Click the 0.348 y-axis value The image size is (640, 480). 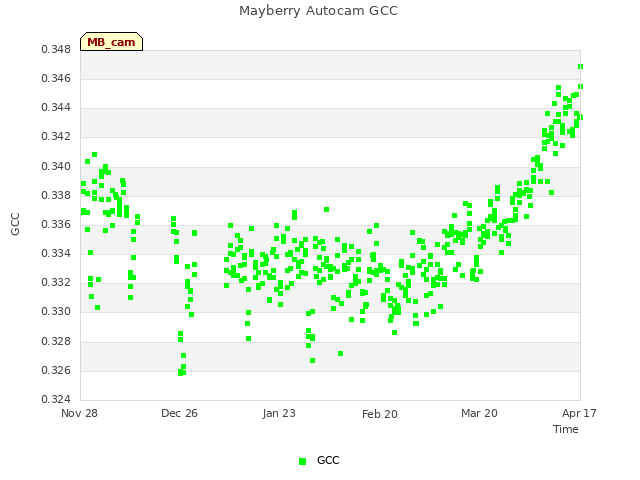[x=56, y=49]
